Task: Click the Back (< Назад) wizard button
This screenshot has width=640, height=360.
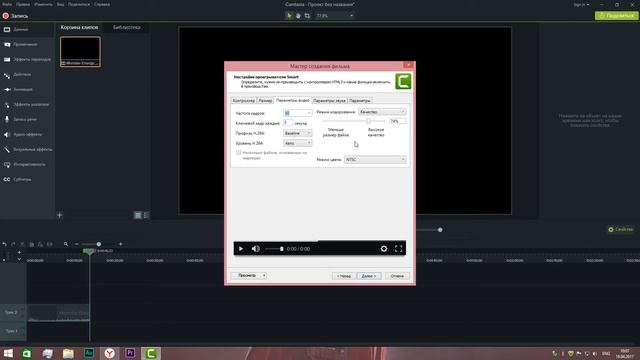Action: tap(344, 276)
